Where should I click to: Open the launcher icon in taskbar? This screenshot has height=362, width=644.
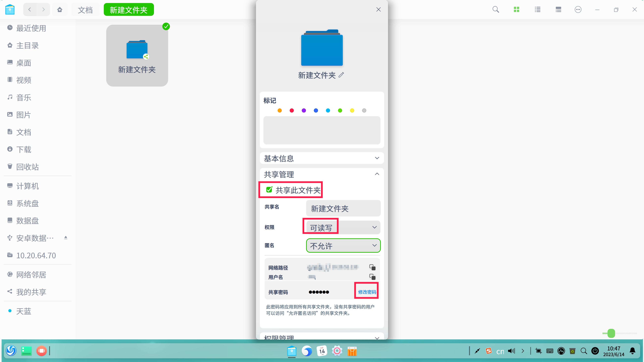11,351
